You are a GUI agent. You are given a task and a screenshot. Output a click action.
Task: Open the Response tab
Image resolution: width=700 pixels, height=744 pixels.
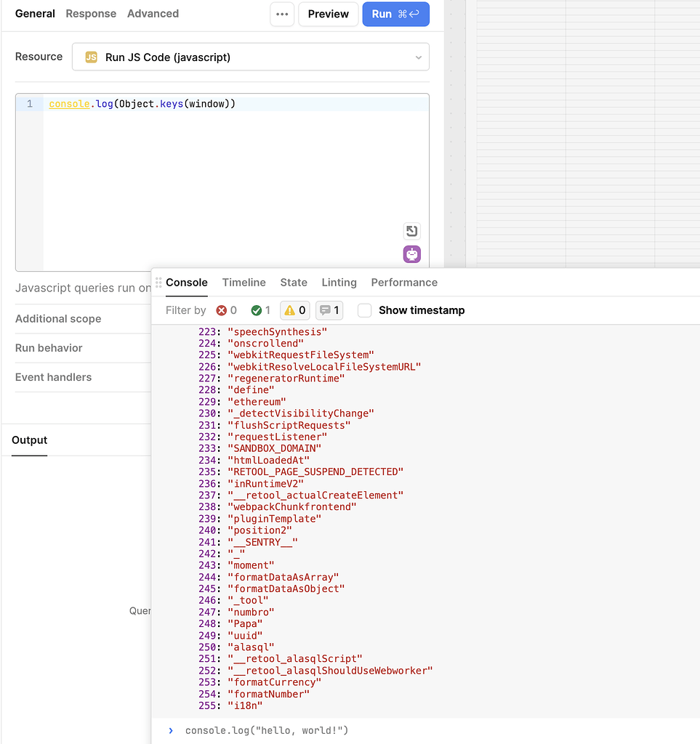tap(91, 14)
